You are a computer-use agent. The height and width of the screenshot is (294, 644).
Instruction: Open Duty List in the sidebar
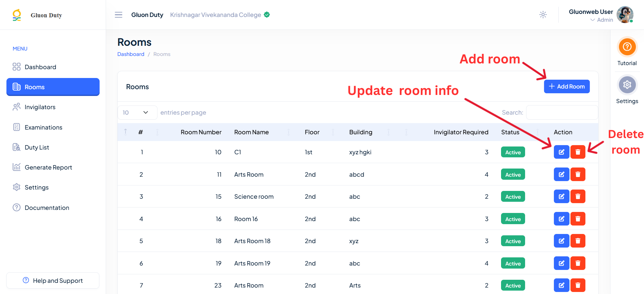(53, 148)
